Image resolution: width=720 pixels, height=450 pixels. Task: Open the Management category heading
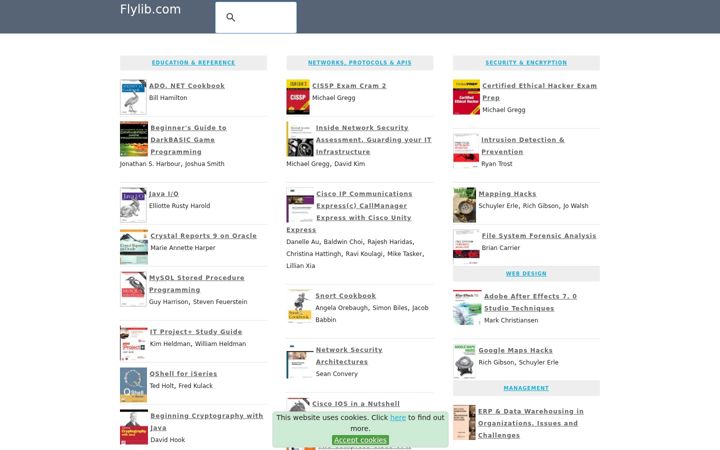tap(526, 388)
